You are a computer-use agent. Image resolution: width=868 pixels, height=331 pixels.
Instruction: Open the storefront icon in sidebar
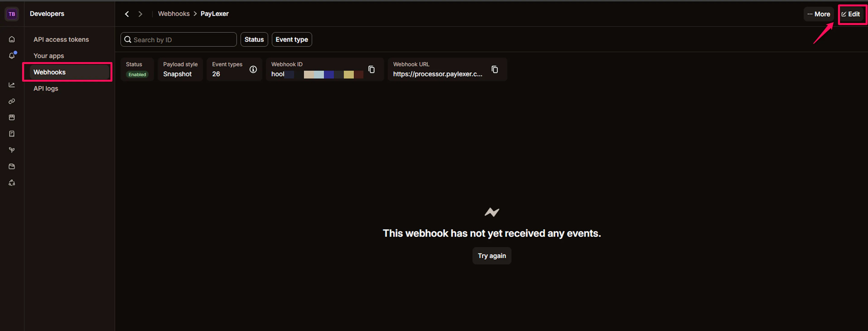(12, 117)
